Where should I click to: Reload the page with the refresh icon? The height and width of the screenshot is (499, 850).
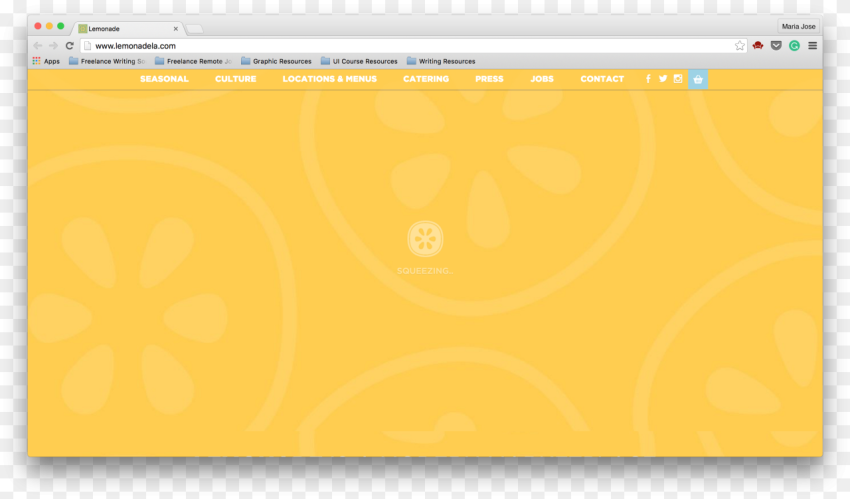(69, 46)
